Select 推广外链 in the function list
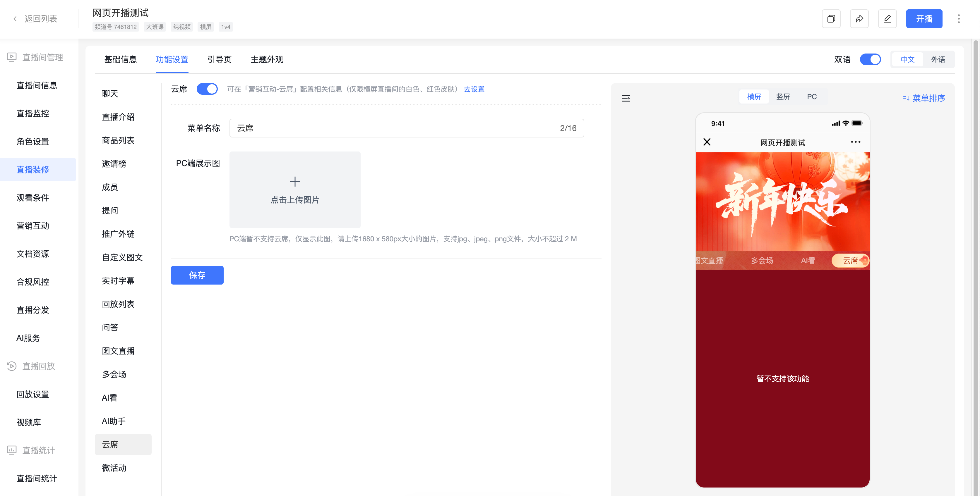 coord(118,234)
